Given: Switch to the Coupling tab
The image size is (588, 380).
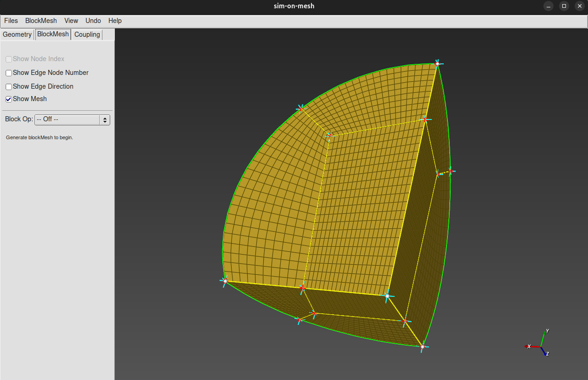Looking at the screenshot, I should click(87, 34).
